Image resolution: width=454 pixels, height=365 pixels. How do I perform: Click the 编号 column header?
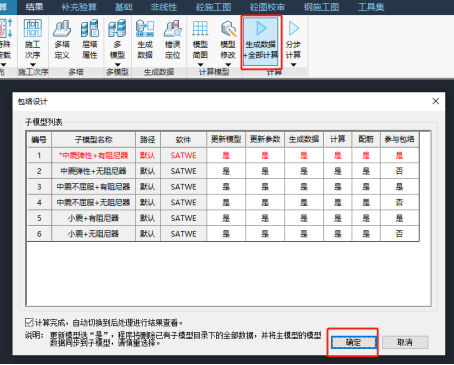tap(39, 139)
